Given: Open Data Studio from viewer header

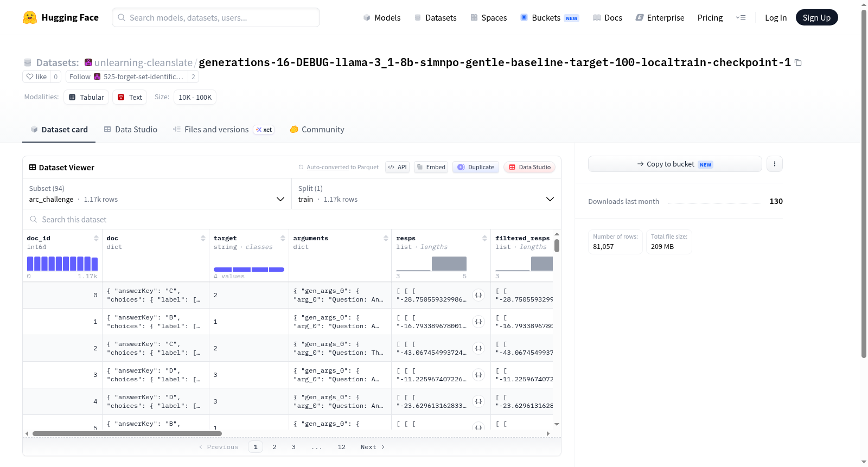Looking at the screenshot, I should click(x=529, y=167).
